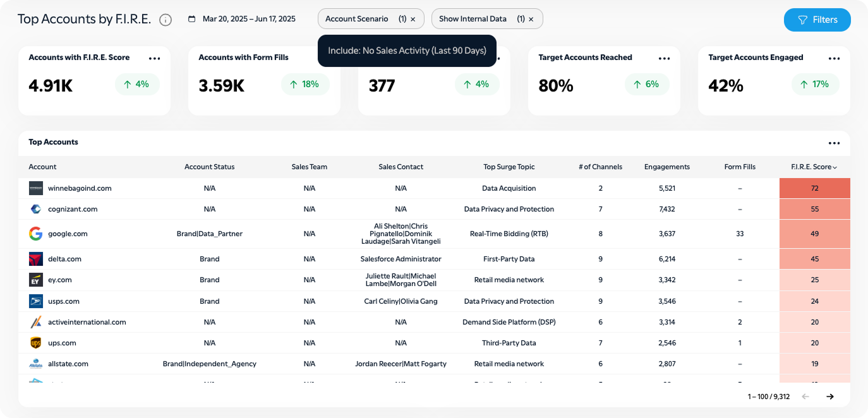Open options menu for Accounts with F.I.R.E. Score
868x418 pixels.
click(154, 58)
